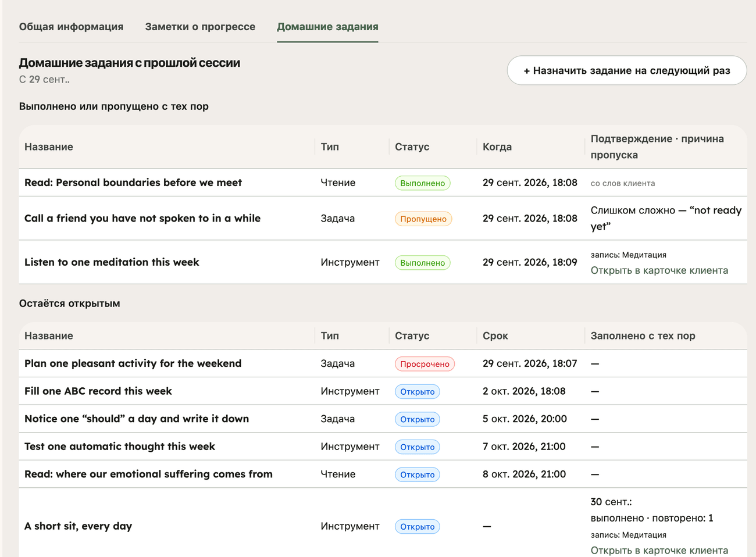Open Read: Personal boundaries before we meet
This screenshot has height=557, width=756.
tap(133, 183)
